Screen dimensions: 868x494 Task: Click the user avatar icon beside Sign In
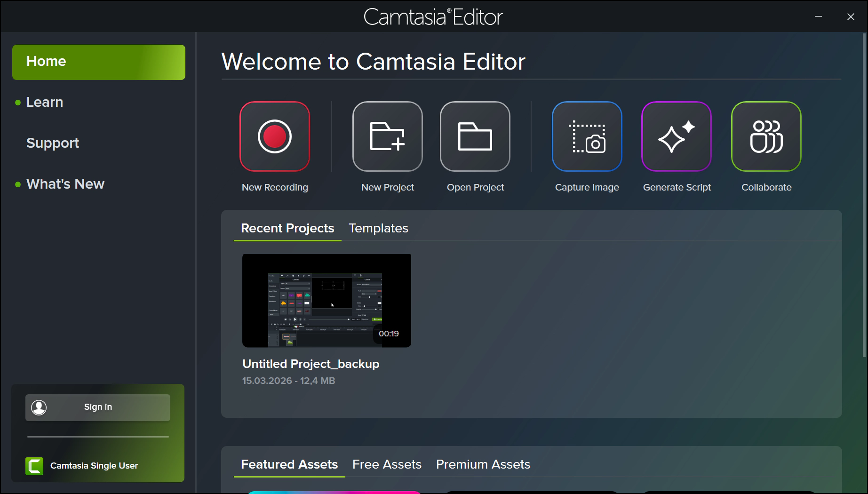tap(39, 407)
